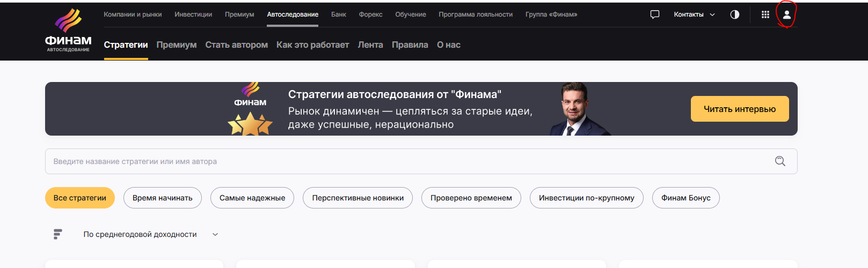This screenshot has height=268, width=868.
Task: Choose the Финам Бонус filter chip
Action: point(685,198)
